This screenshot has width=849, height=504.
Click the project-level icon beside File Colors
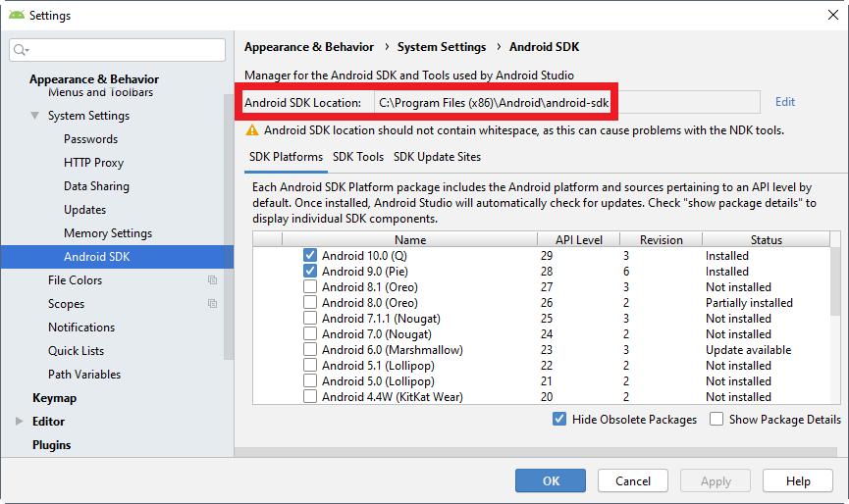pyautogui.click(x=212, y=280)
